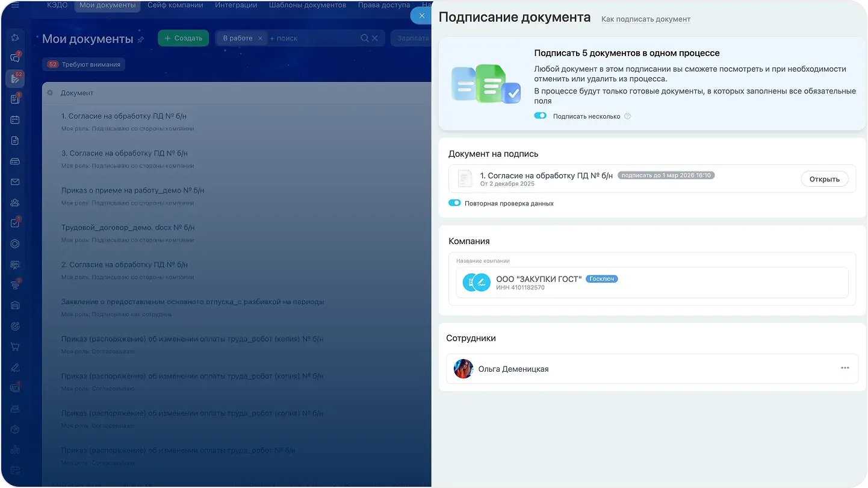Screen dimensions: 868x488
Task: Open the "Как подписать документ" link
Action: [645, 19]
